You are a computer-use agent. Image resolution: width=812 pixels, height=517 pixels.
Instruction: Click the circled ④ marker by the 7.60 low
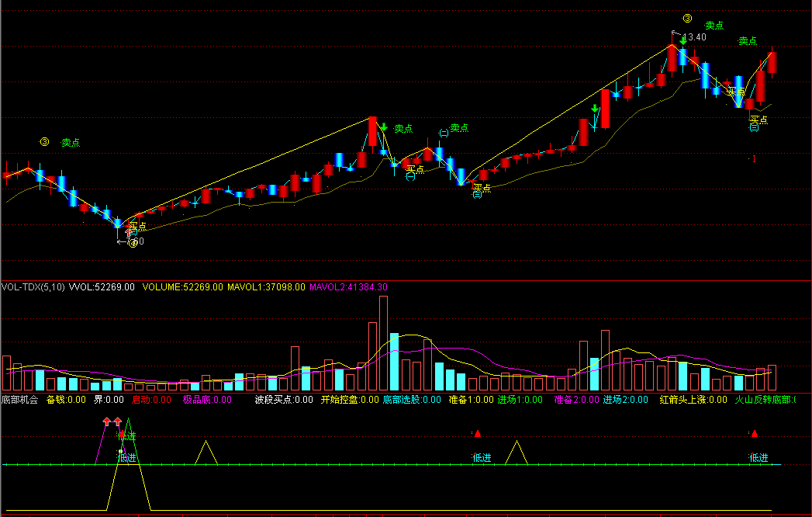point(133,243)
